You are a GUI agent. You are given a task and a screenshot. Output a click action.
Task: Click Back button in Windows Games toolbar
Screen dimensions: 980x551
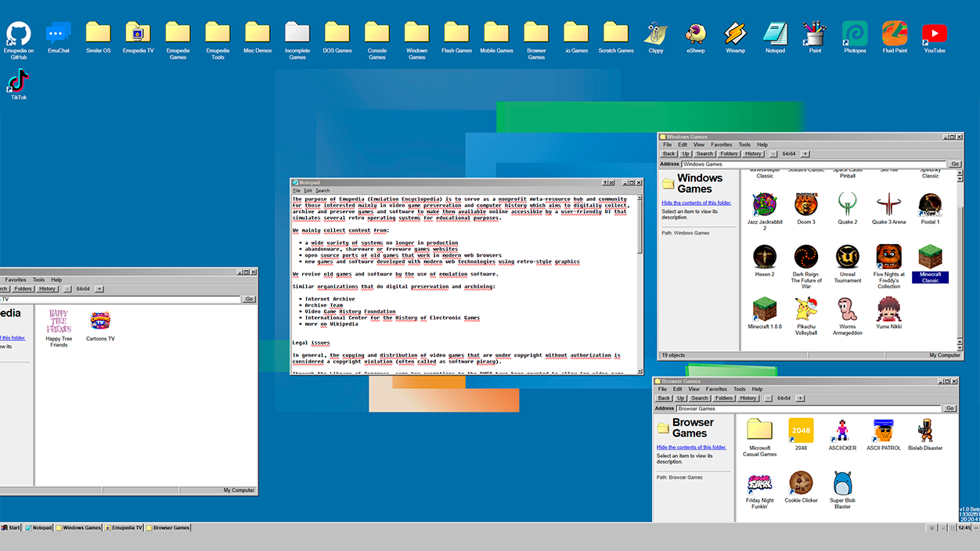click(668, 154)
